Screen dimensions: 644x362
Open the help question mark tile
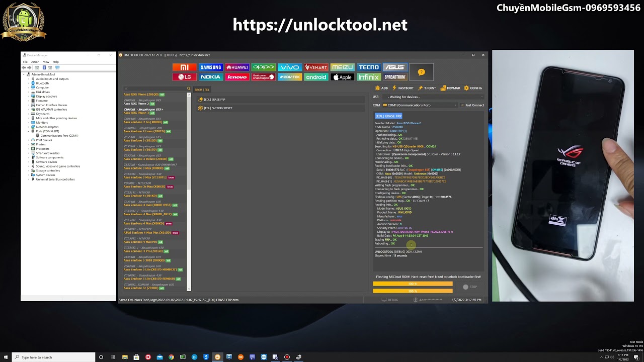(421, 72)
